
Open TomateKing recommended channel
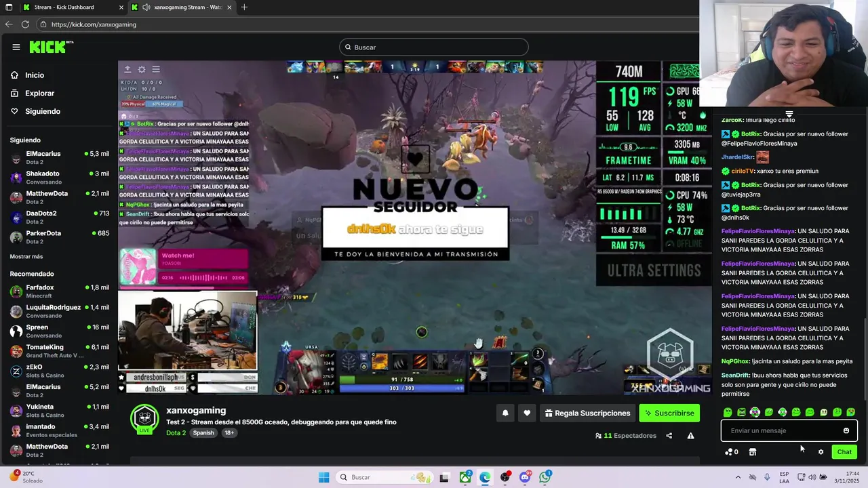(60, 351)
